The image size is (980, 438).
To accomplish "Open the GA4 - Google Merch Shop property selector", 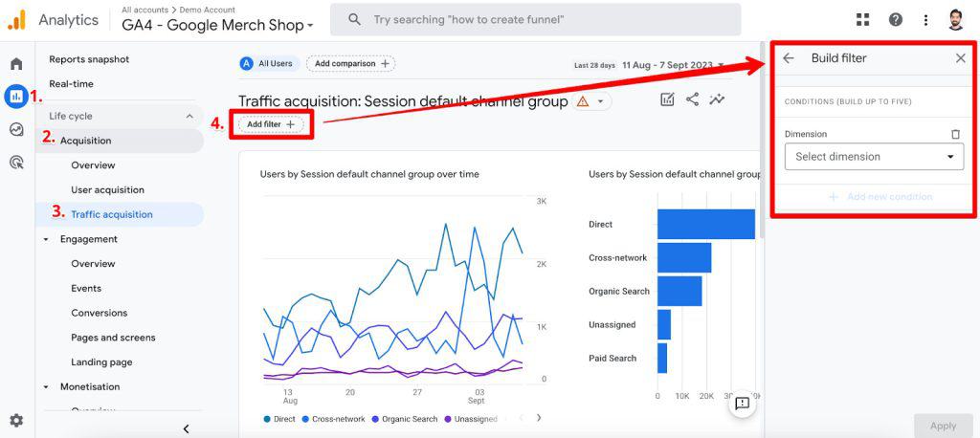I will (218, 26).
